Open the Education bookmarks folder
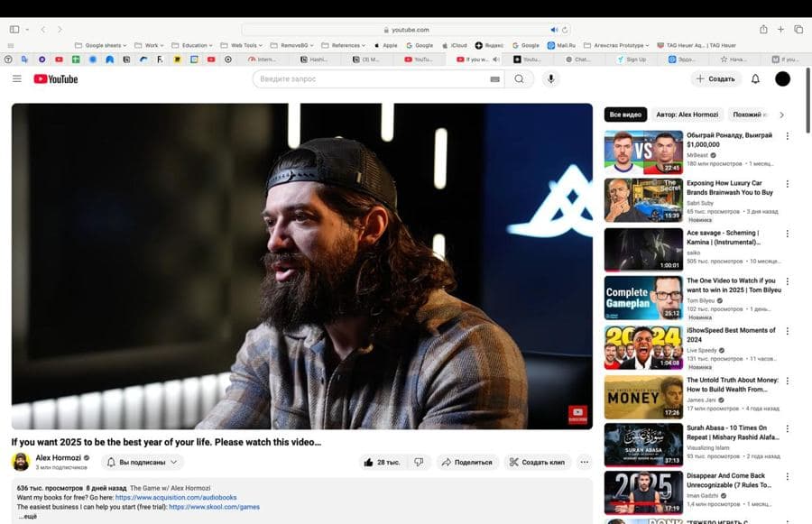The image size is (812, 524). (x=191, y=46)
